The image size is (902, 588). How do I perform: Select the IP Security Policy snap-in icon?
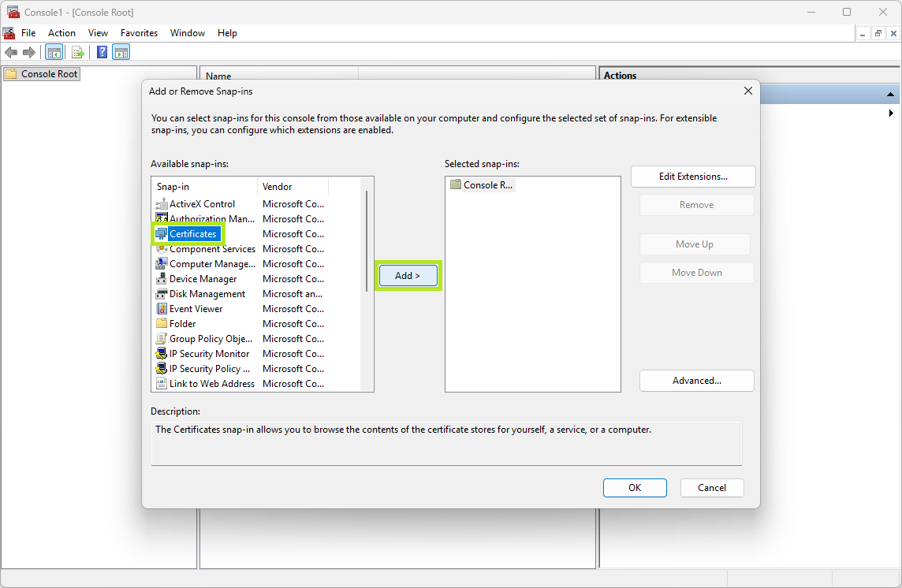tap(162, 368)
